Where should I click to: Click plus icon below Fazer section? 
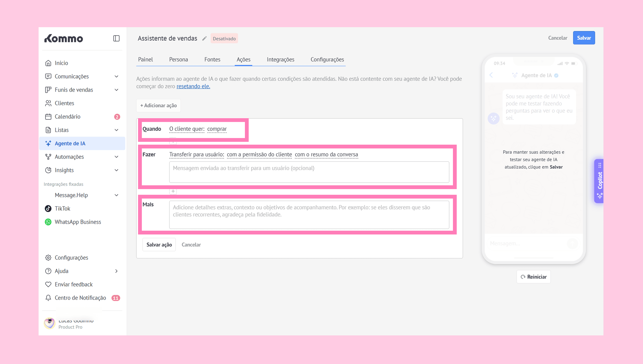pos(173,191)
